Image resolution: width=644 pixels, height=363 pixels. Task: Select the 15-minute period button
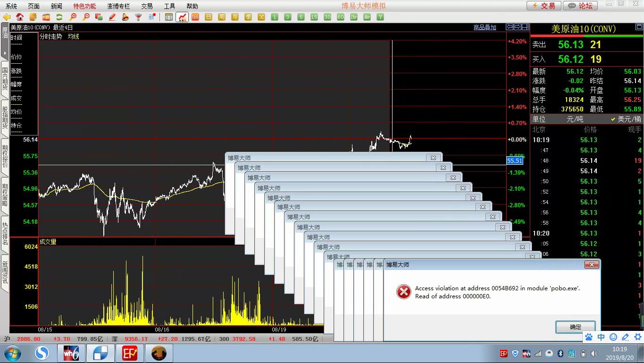point(314,17)
